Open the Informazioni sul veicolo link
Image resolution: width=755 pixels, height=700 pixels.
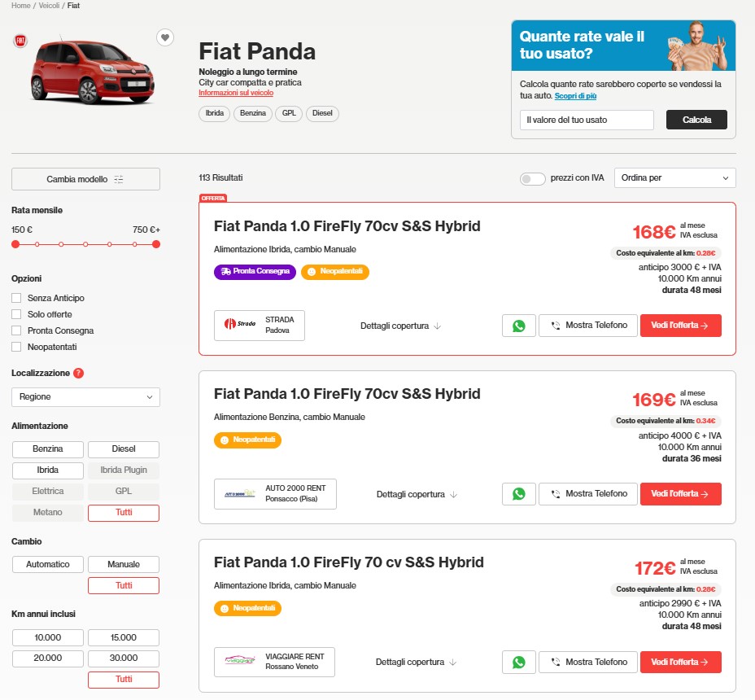(236, 93)
